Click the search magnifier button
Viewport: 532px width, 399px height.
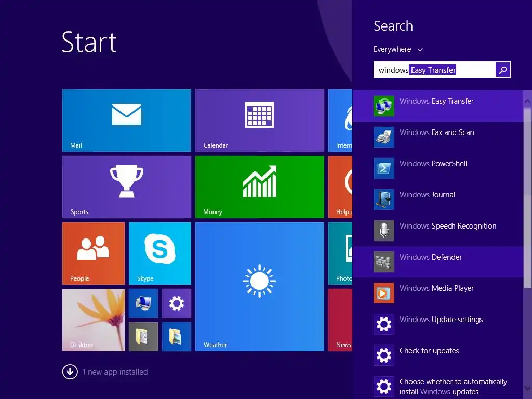point(503,70)
